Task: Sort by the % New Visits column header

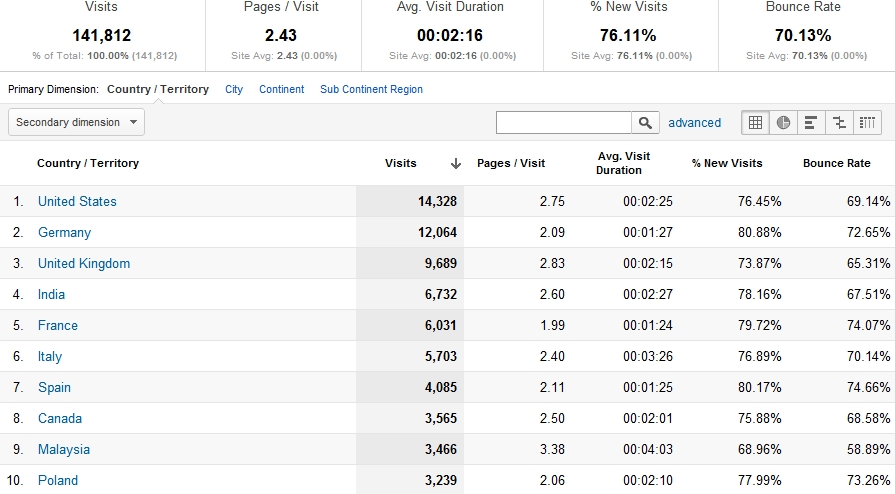Action: pyautogui.click(x=727, y=164)
